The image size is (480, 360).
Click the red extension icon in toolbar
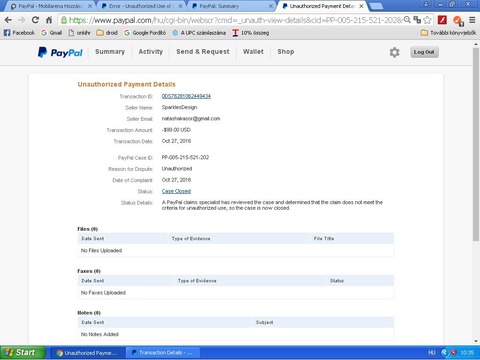pos(442,20)
